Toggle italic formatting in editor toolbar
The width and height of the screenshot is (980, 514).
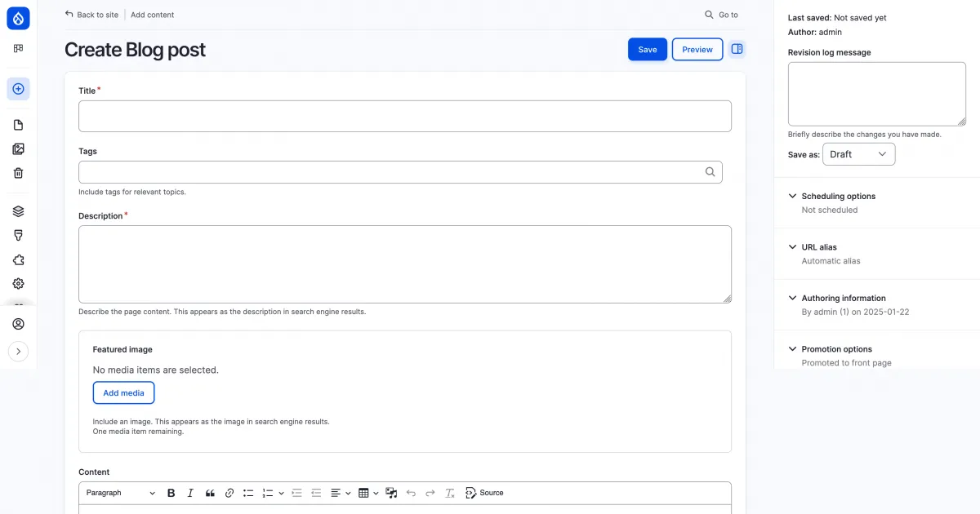pos(190,493)
